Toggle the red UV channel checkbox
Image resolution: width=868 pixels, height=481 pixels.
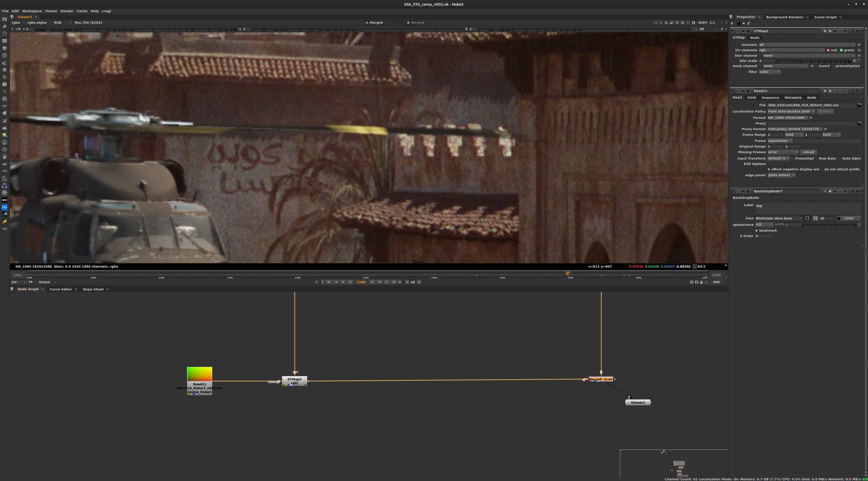click(828, 50)
